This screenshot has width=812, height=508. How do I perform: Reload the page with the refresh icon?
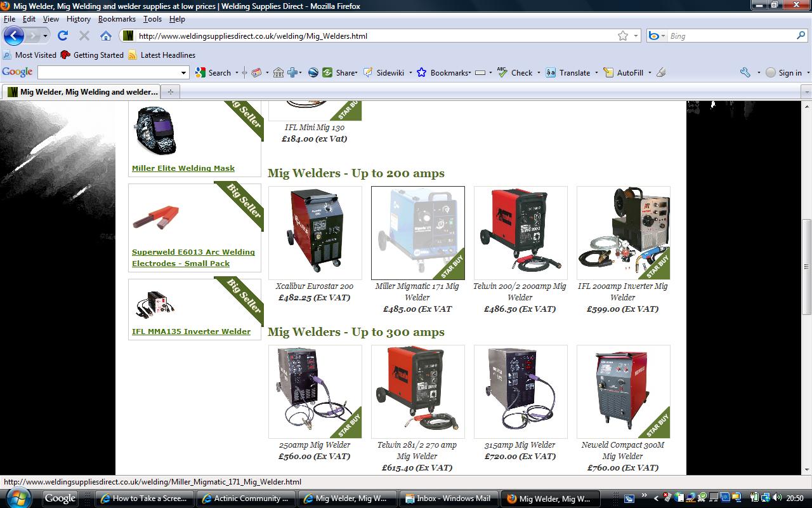pyautogui.click(x=62, y=36)
